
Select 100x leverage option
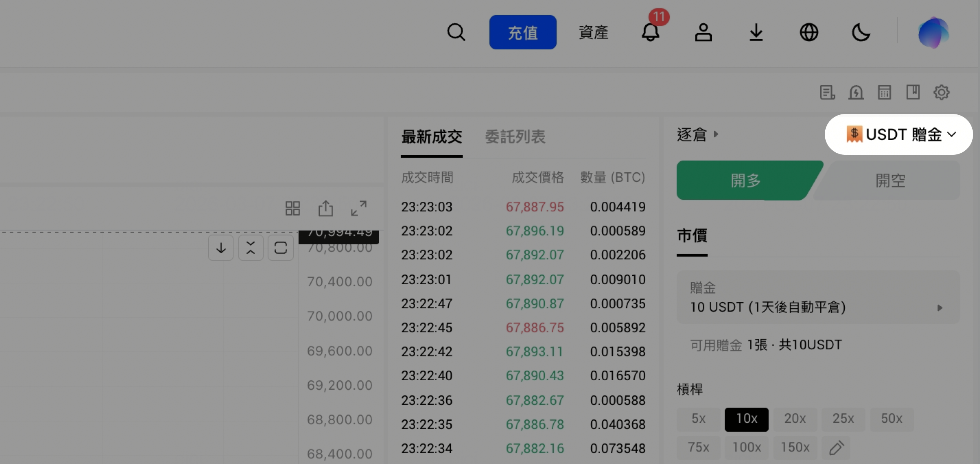point(746,447)
